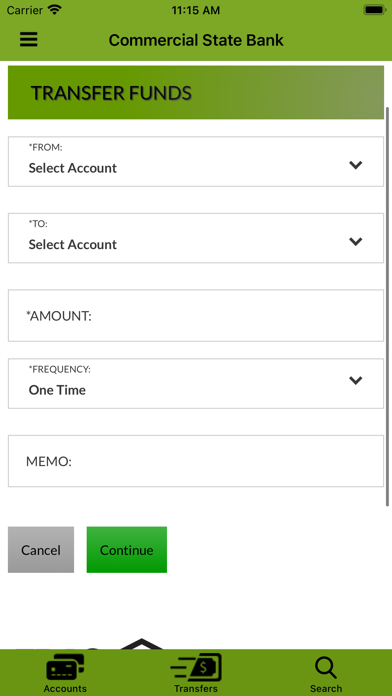Expand the FREQUENCY chevron
The width and height of the screenshot is (392, 696).
pyautogui.click(x=356, y=380)
